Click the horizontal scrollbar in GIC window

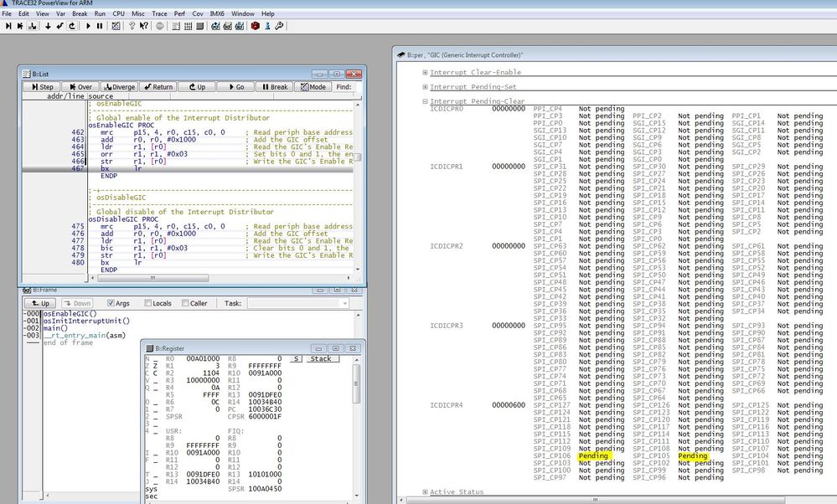point(617,501)
